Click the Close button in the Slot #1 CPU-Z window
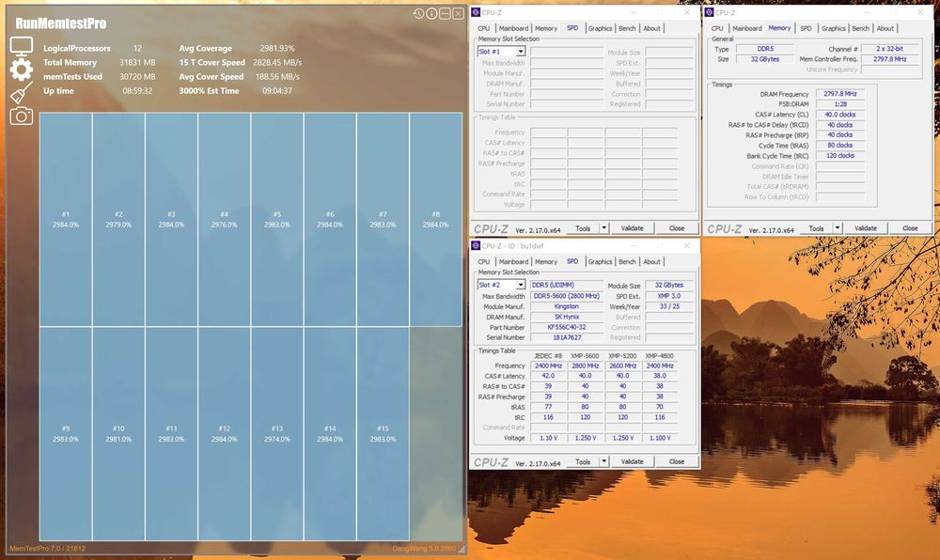 pyautogui.click(x=677, y=228)
